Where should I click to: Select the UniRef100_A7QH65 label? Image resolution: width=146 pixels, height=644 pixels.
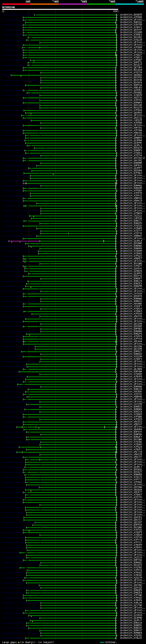(x=131, y=228)
